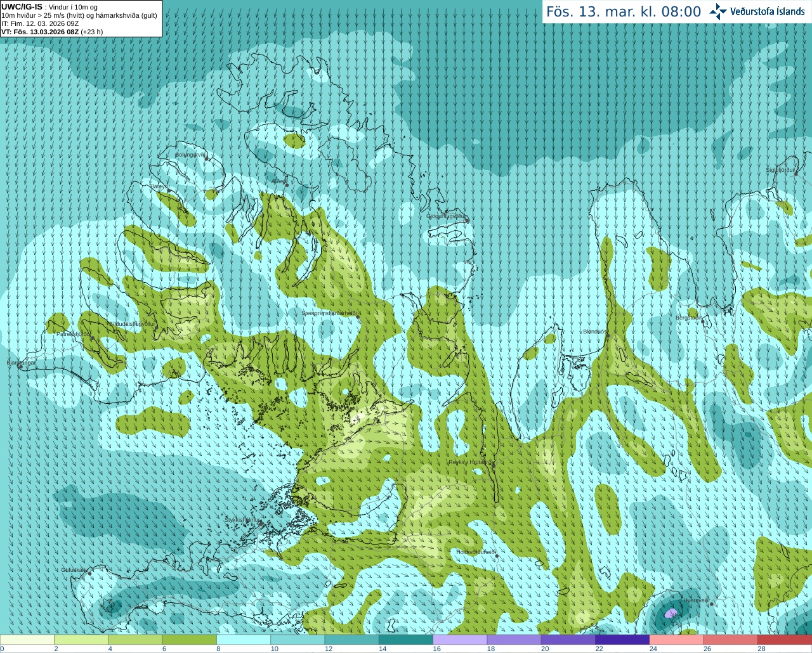Click the IT: Fim. 12. 03. 2026 09Z line
The width and height of the screenshot is (812, 653).
coord(40,23)
